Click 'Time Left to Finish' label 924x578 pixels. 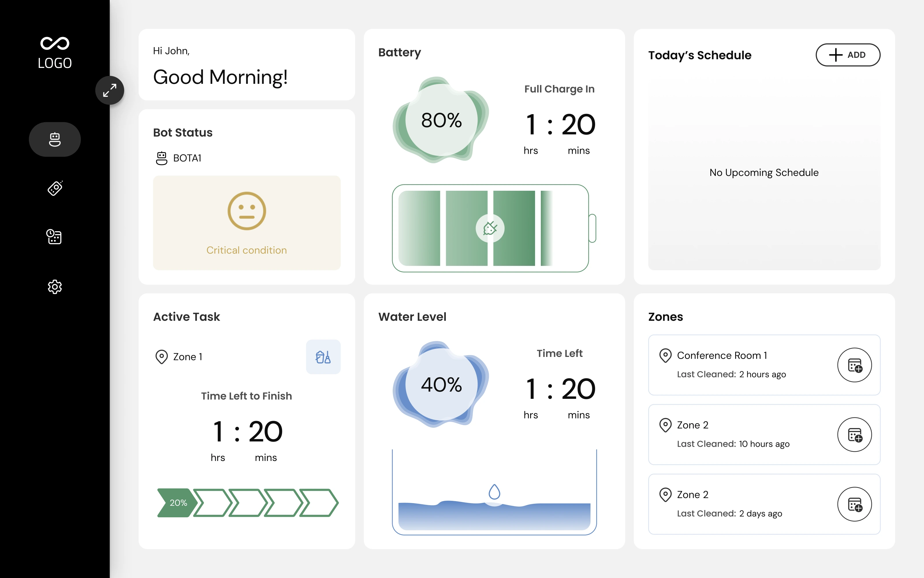tap(247, 396)
